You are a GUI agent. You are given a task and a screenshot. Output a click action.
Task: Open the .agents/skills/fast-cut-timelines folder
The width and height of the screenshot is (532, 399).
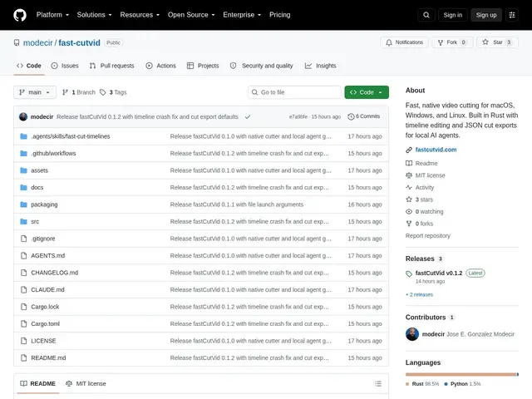click(x=70, y=136)
